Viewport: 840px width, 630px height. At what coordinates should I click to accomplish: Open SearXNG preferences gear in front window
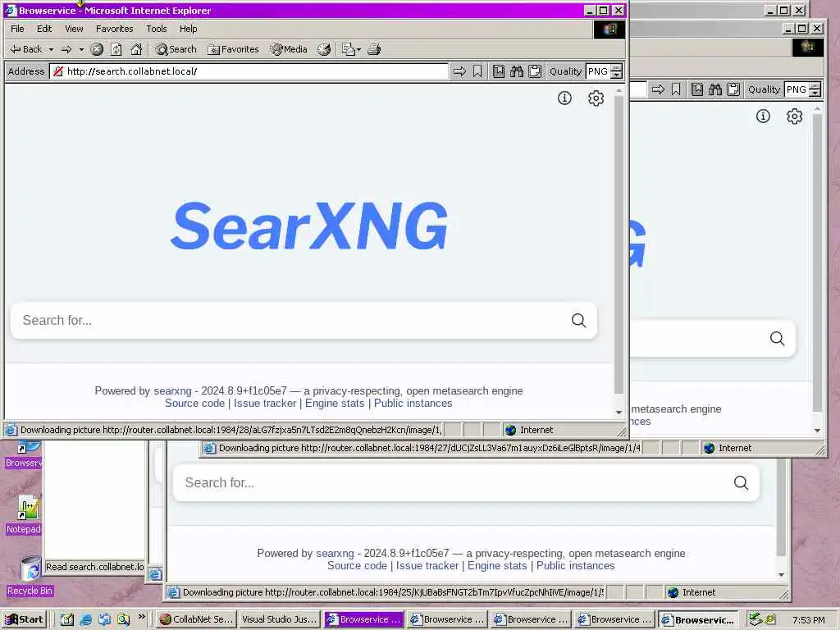pos(596,98)
